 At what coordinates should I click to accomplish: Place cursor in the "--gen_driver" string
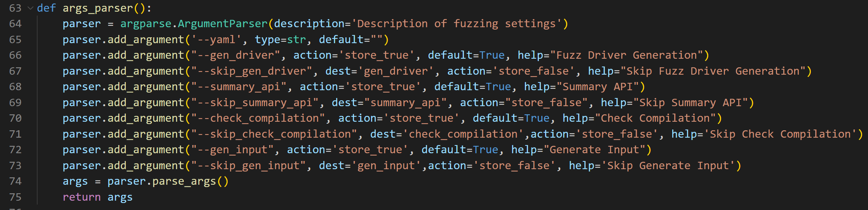pos(235,55)
